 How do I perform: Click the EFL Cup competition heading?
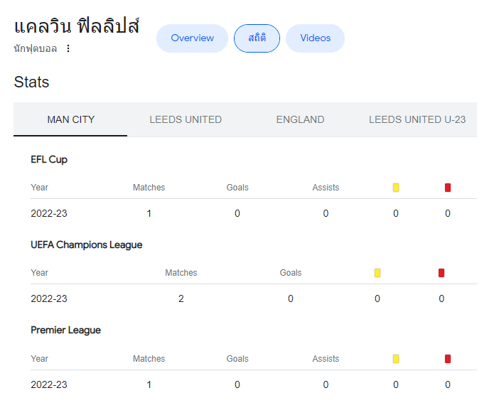pos(49,160)
